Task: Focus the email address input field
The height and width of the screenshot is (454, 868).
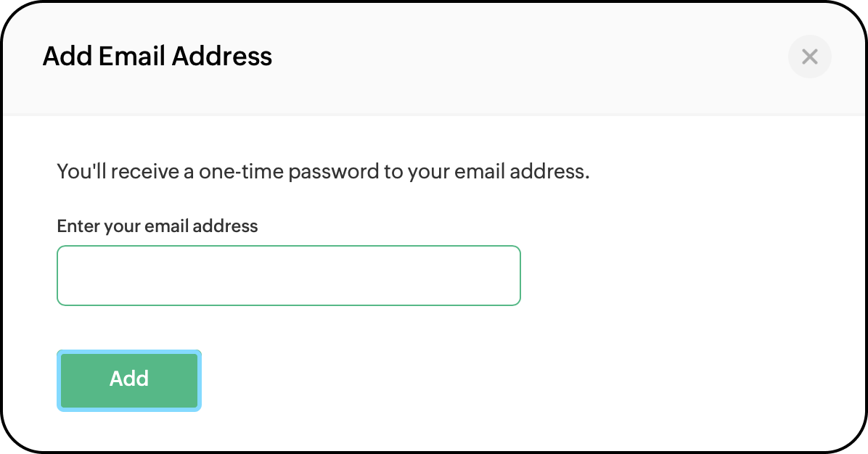Action: pos(288,276)
